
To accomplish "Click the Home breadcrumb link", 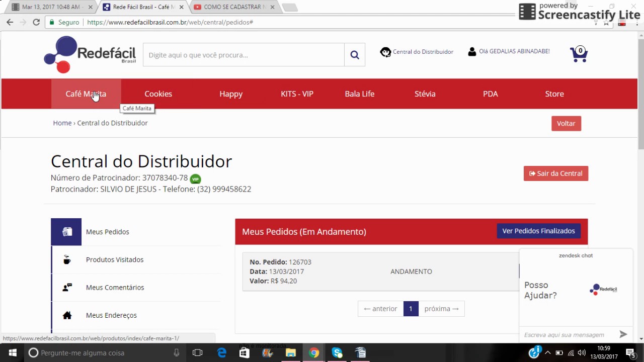I will point(62,123).
